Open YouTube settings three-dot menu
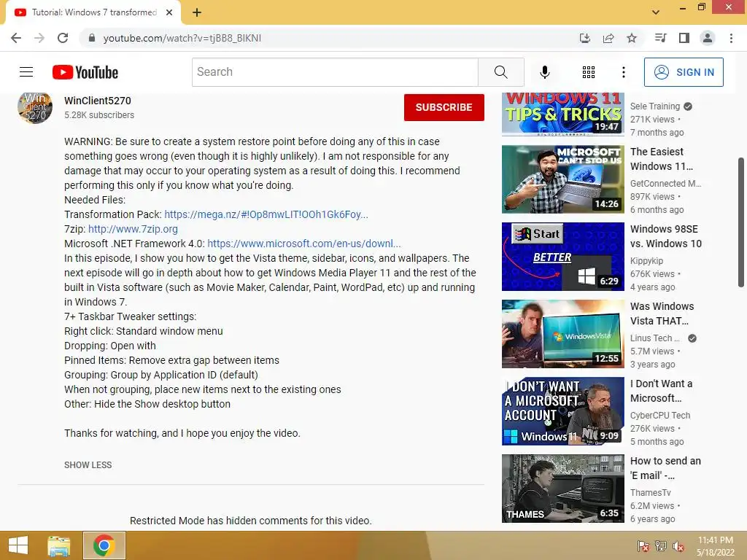747x560 pixels. (x=623, y=72)
